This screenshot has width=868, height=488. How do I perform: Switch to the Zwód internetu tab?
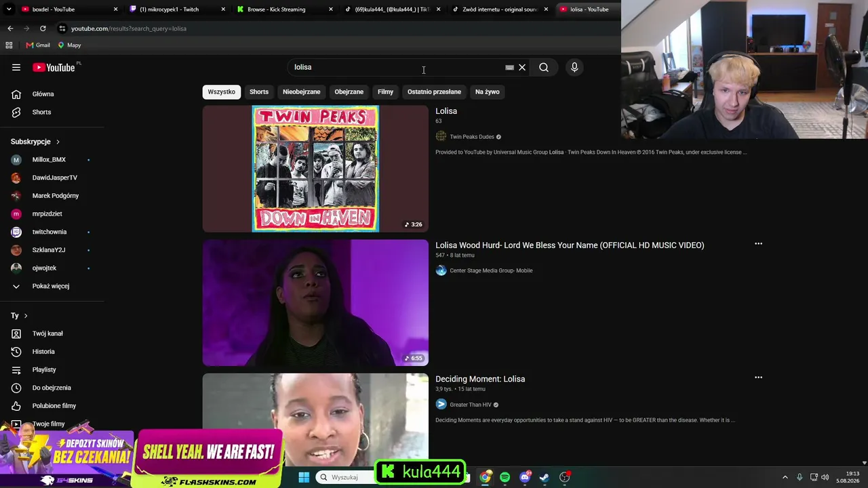coord(500,9)
